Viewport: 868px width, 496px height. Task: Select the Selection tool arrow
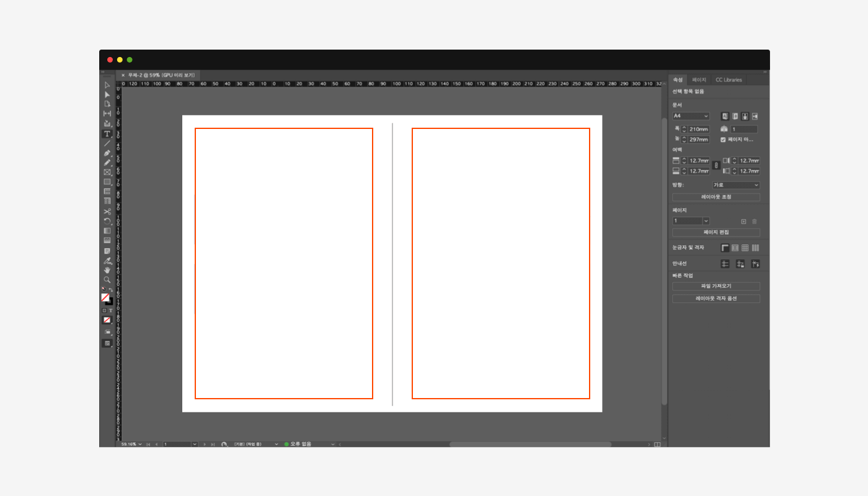pos(107,85)
